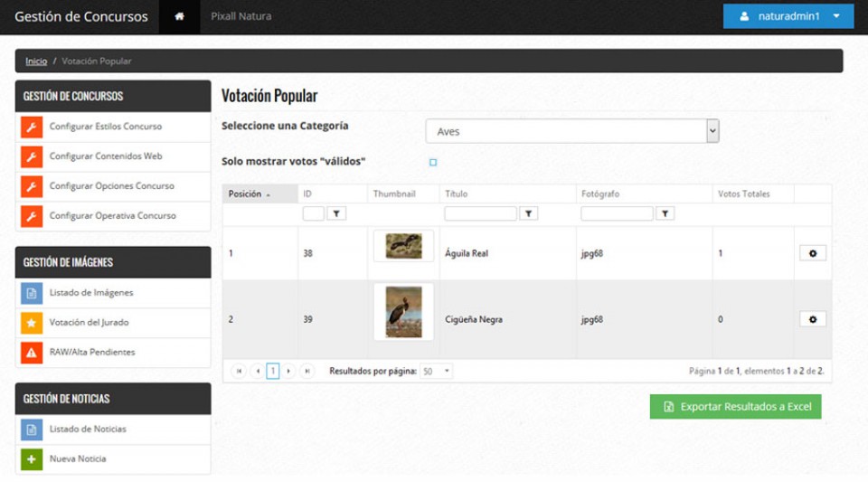Viewport: 868px width, 482px height.
Task: Open the naturadmin1 user dropdown
Action: (x=788, y=16)
